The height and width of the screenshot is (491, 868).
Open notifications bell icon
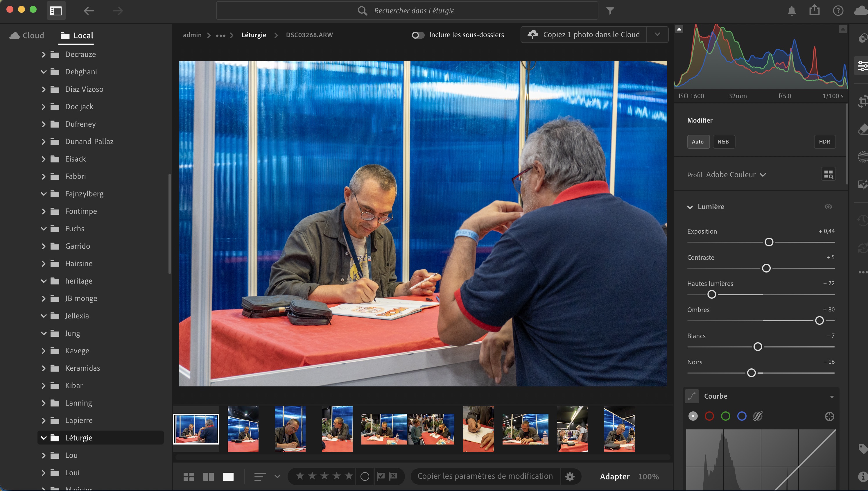click(x=792, y=11)
